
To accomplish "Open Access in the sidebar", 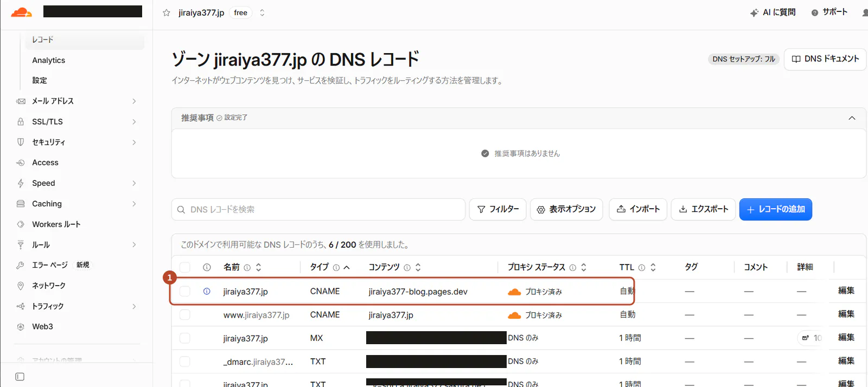I will point(45,163).
